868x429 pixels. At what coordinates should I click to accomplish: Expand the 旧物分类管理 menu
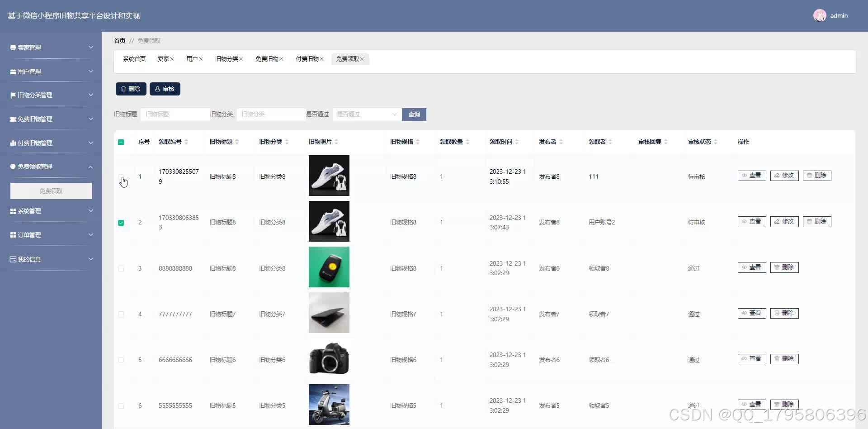pyautogui.click(x=91, y=95)
